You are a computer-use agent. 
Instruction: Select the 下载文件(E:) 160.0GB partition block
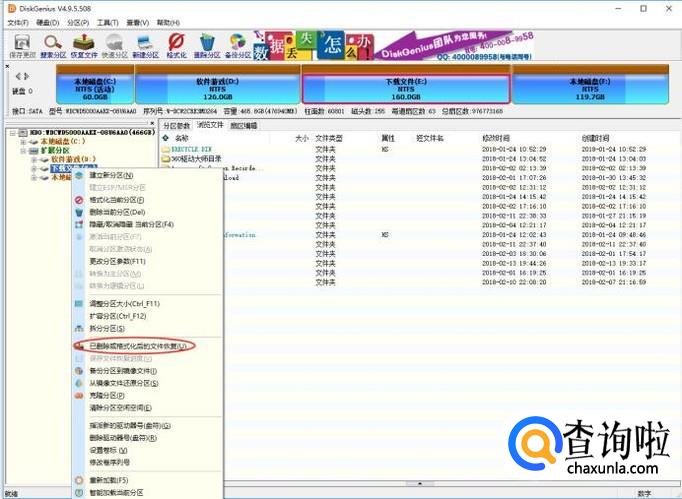click(x=405, y=84)
